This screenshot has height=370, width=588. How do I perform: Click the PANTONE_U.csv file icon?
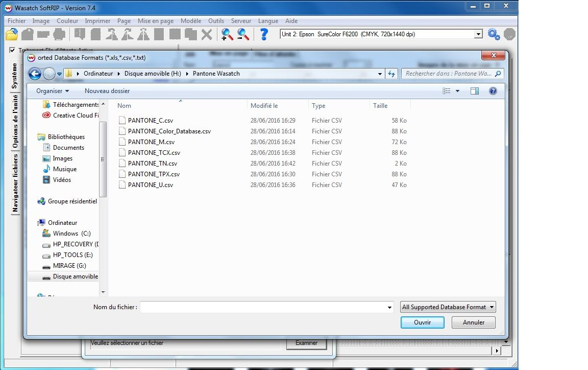click(122, 185)
